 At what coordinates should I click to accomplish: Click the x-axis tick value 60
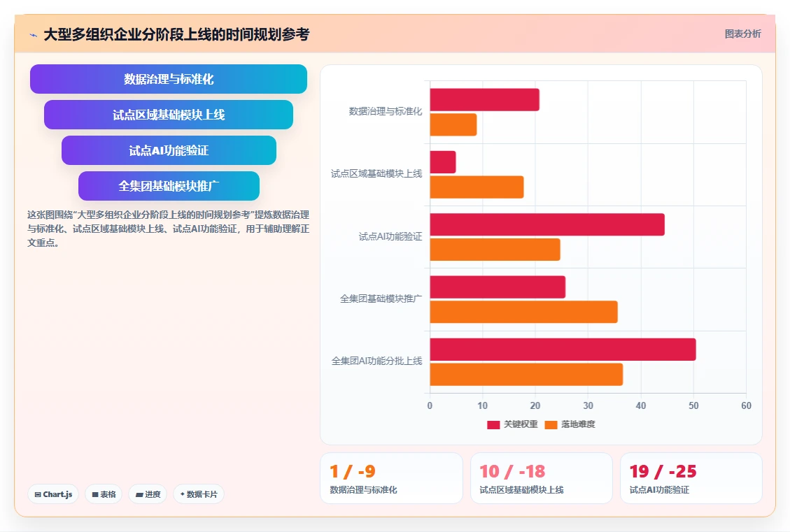coord(746,405)
